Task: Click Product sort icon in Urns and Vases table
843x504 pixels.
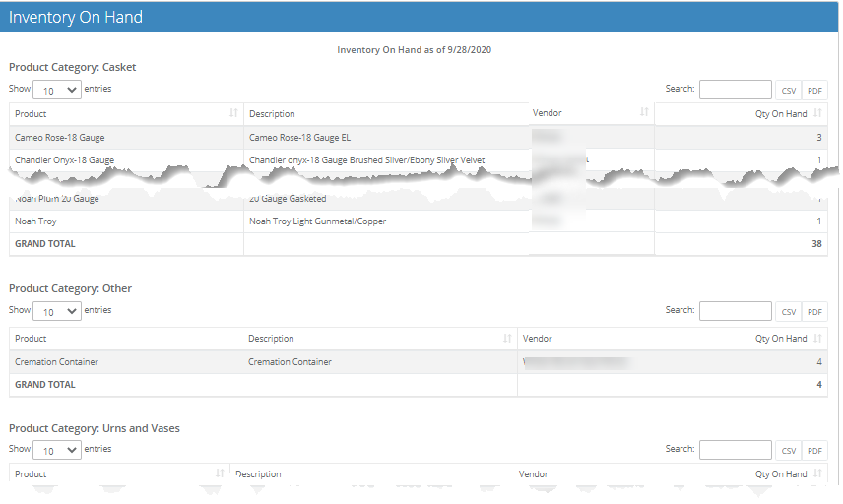Action: point(220,474)
